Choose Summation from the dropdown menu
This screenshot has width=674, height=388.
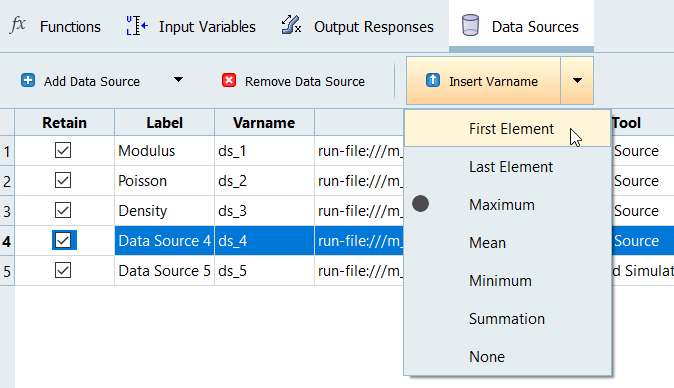(507, 318)
